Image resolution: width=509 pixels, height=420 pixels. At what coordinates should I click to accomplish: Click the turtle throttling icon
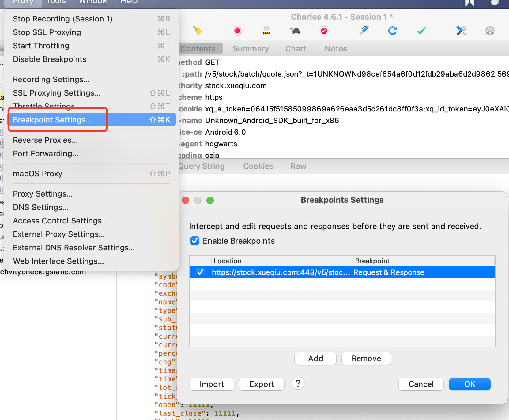pyautogui.click(x=295, y=31)
